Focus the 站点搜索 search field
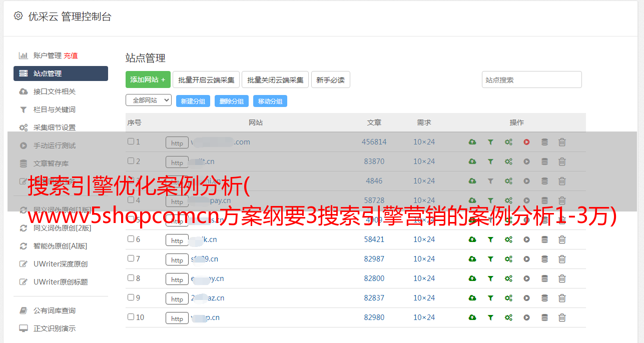This screenshot has height=343, width=644. pyautogui.click(x=532, y=79)
